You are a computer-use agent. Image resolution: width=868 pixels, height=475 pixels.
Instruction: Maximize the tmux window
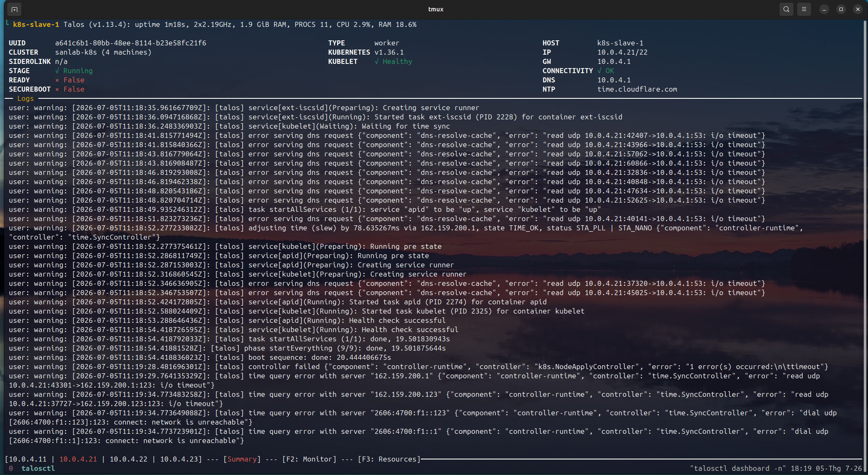point(841,9)
